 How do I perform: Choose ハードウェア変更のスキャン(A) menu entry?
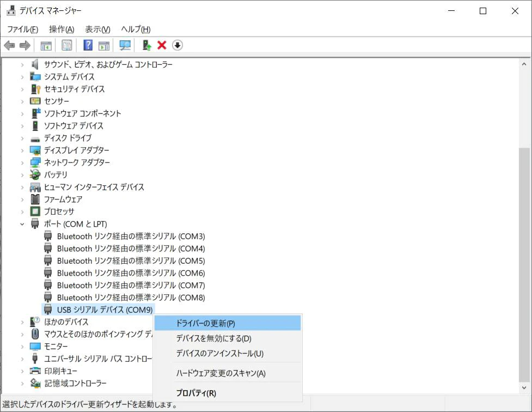point(227,373)
